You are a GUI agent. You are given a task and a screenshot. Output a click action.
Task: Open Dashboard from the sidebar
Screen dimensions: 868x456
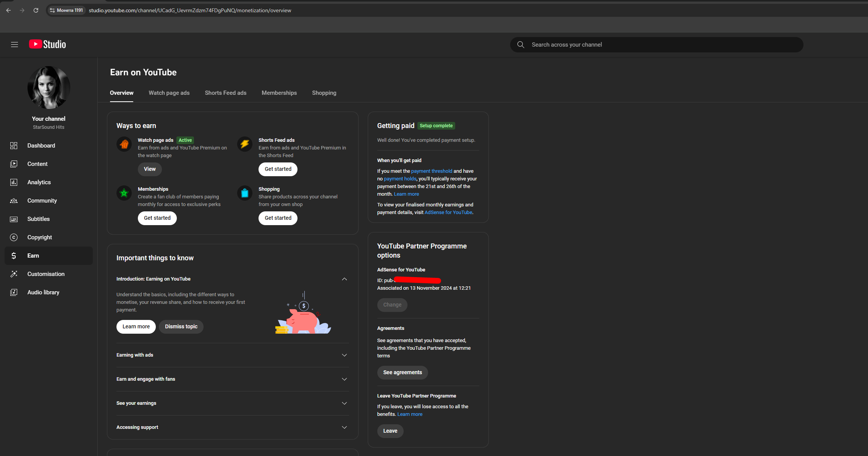pyautogui.click(x=48, y=146)
